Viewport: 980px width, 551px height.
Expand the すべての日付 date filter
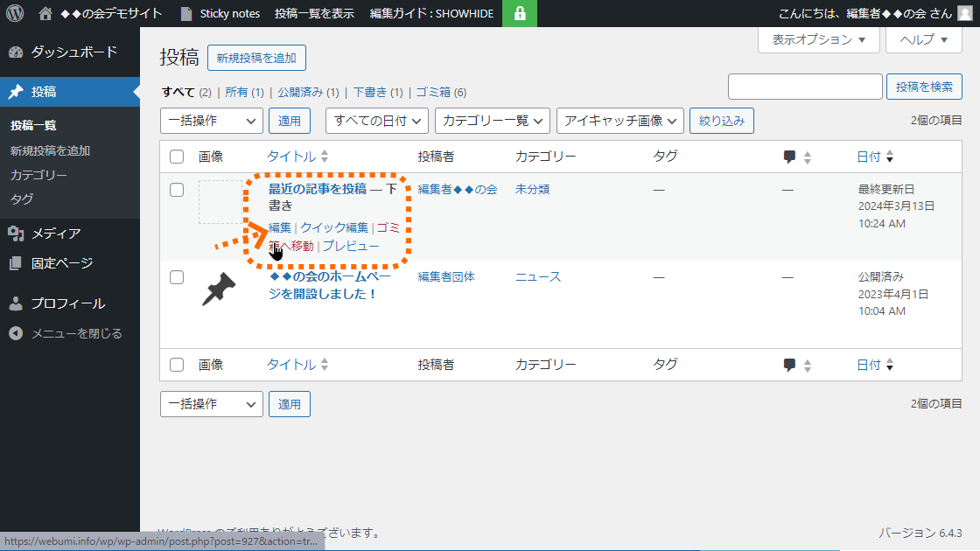(x=376, y=121)
